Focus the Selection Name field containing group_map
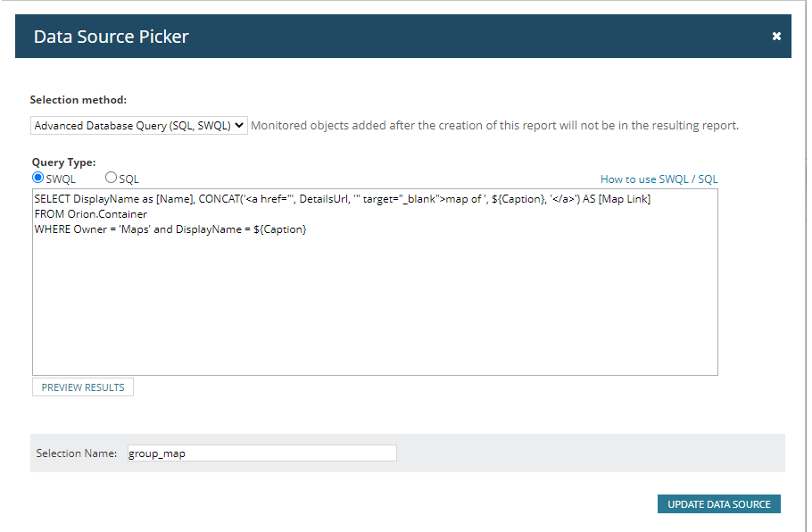812x532 pixels. pos(262,453)
